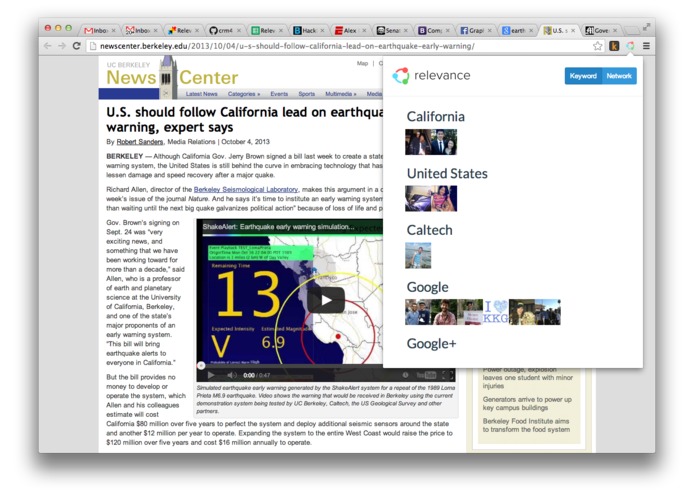Open 'Berkeley Food Institute aims' sidebar link

point(526,425)
